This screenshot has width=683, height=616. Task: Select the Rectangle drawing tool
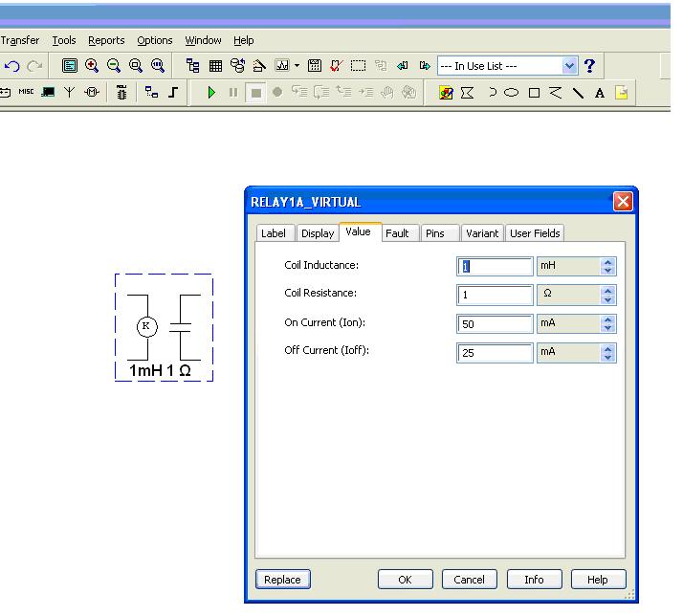534,93
